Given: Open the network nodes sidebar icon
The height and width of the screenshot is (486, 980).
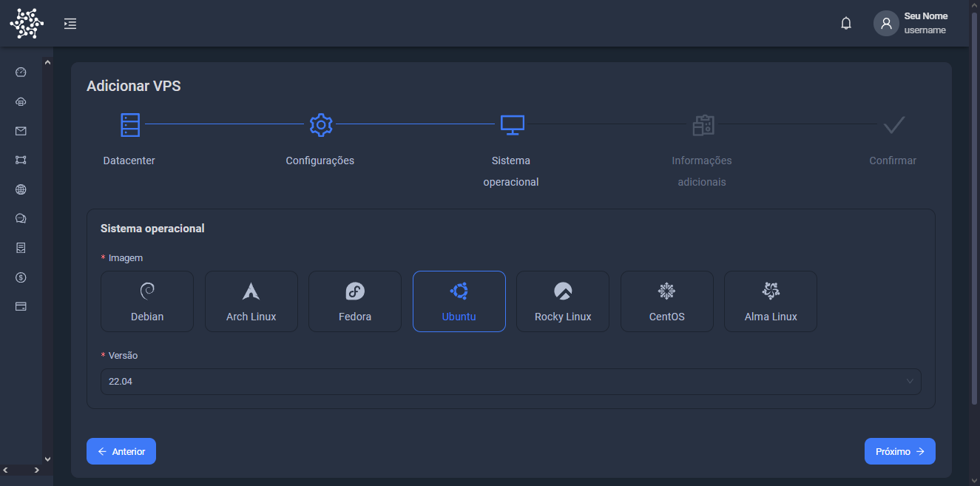Looking at the screenshot, I should [21, 160].
